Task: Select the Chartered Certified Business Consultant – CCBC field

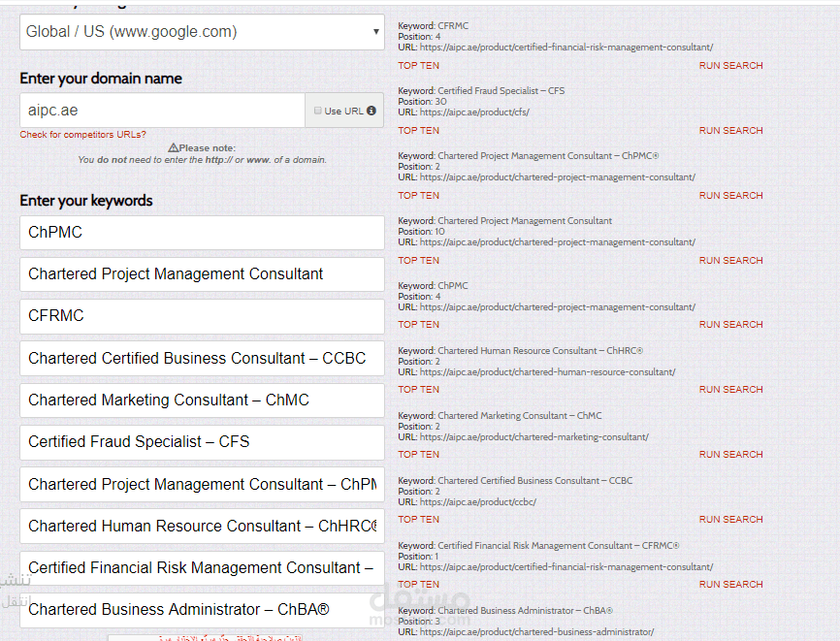Action: pos(202,358)
